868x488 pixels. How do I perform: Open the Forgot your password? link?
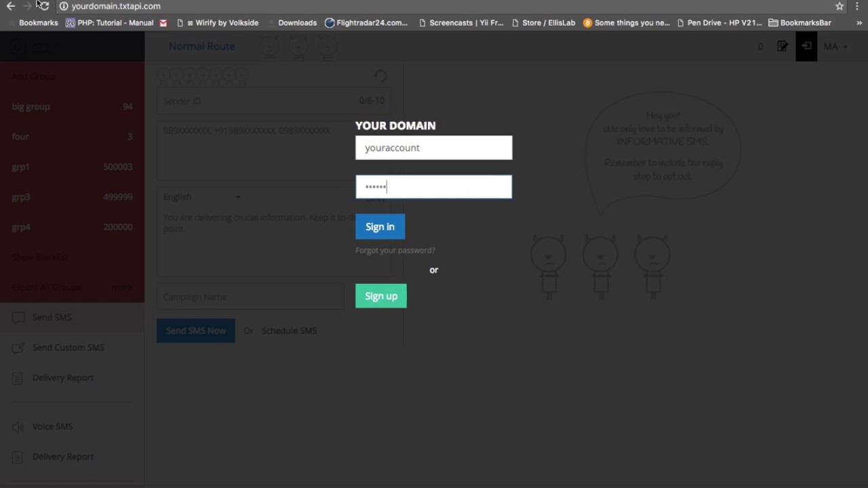395,250
